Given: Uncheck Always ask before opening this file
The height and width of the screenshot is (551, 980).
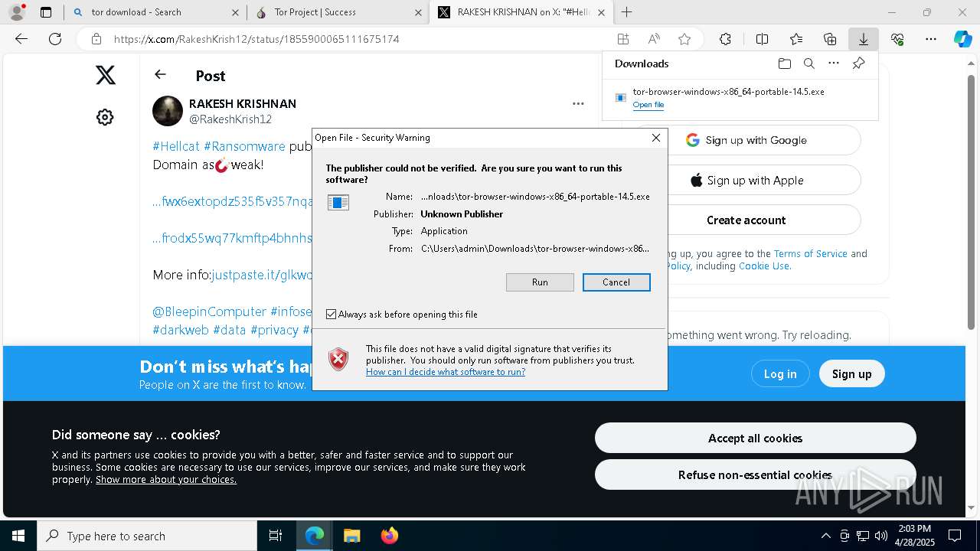Looking at the screenshot, I should 332,315.
